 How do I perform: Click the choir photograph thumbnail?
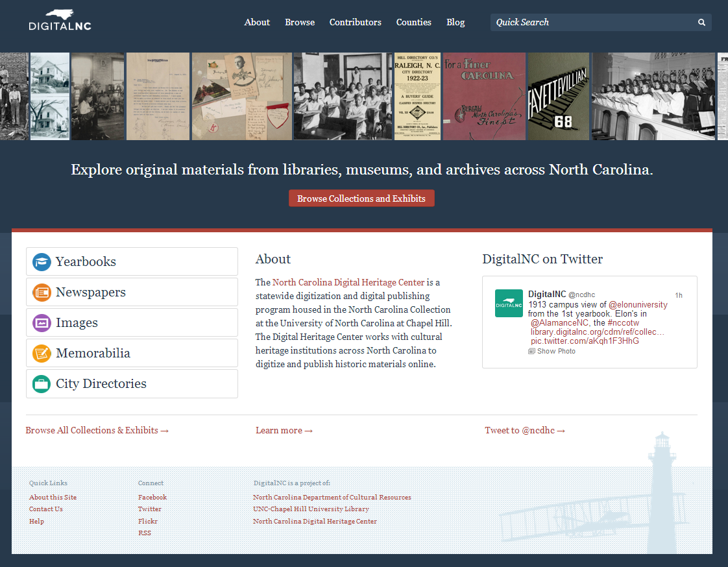[x=653, y=96]
